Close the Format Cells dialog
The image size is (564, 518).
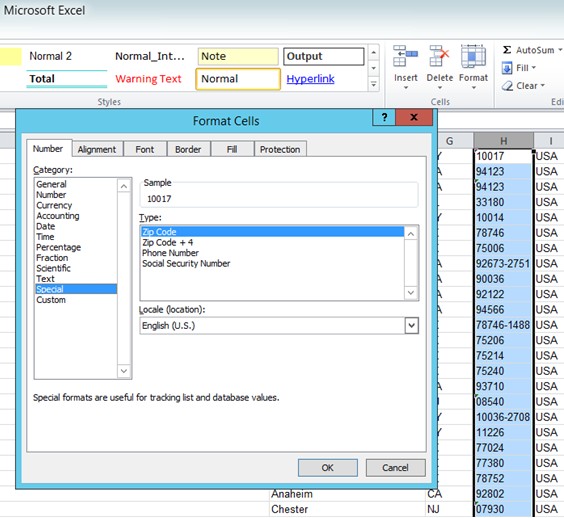click(x=414, y=117)
